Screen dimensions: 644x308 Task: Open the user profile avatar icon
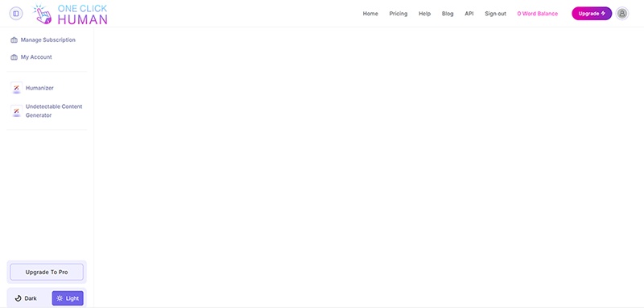point(622,14)
